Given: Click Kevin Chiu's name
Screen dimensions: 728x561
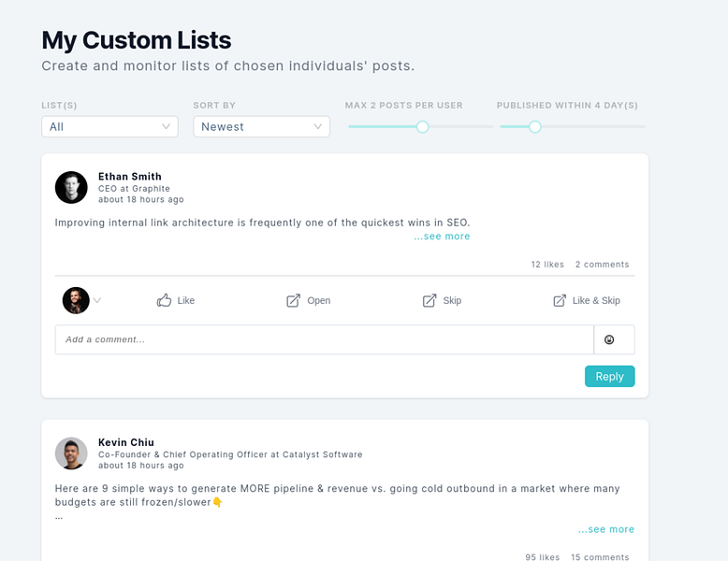Looking at the screenshot, I should click(x=126, y=442).
